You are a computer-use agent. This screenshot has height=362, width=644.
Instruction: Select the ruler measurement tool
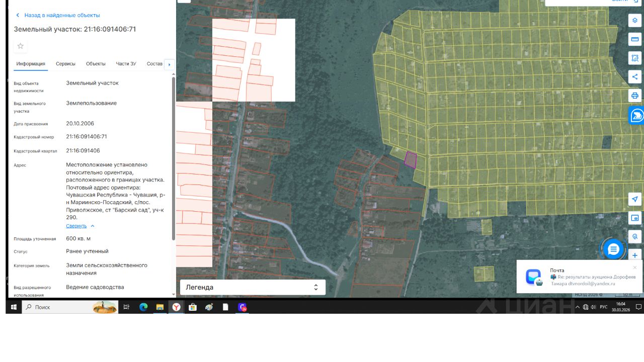pos(635,39)
